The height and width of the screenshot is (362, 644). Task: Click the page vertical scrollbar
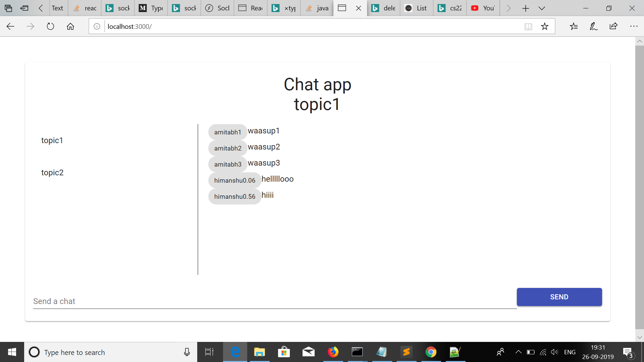pos(639,188)
